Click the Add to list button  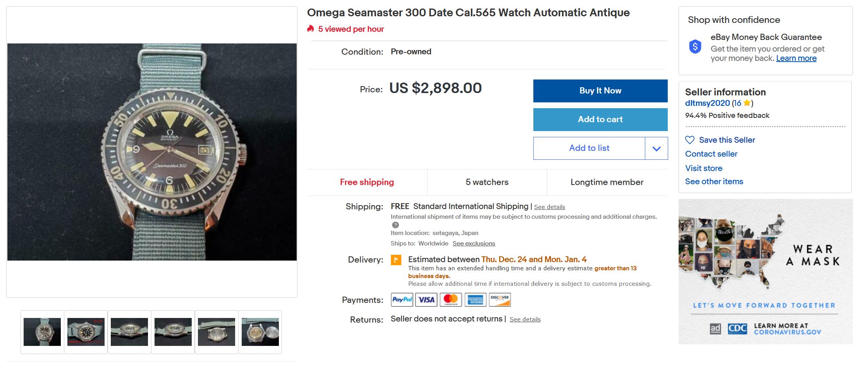coord(589,148)
